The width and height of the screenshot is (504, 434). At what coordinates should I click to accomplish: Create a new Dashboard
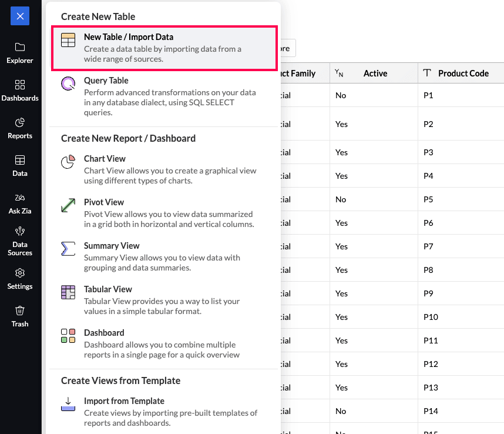tap(164, 343)
